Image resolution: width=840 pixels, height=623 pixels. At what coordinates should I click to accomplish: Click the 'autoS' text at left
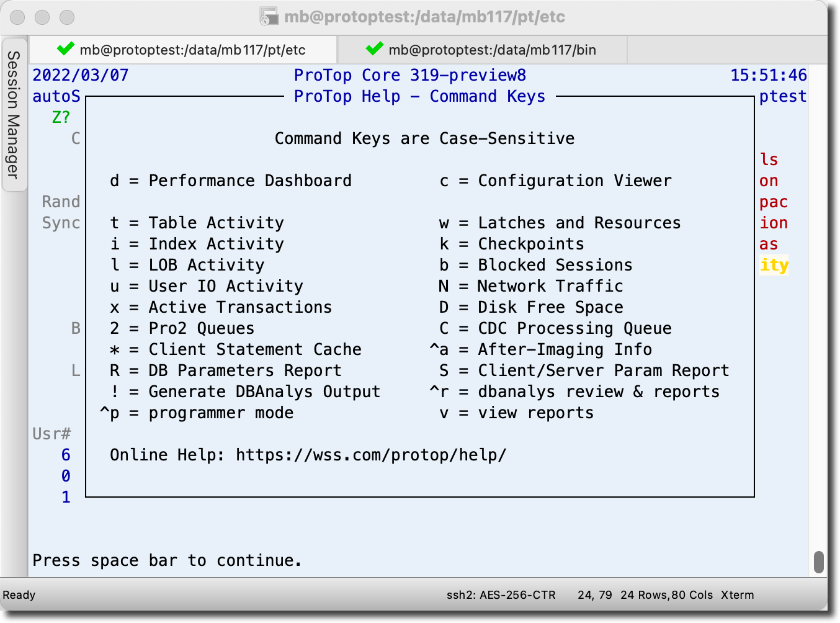click(x=56, y=97)
